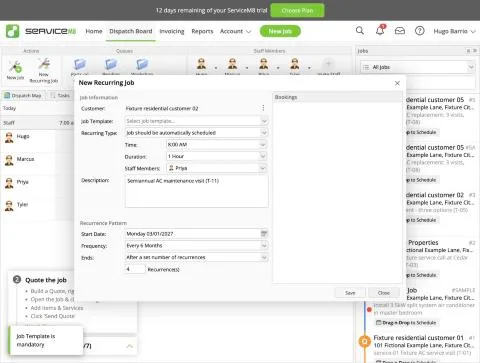The height and width of the screenshot is (363, 480).
Task: Open the third queue folder icon
Action: [142, 64]
